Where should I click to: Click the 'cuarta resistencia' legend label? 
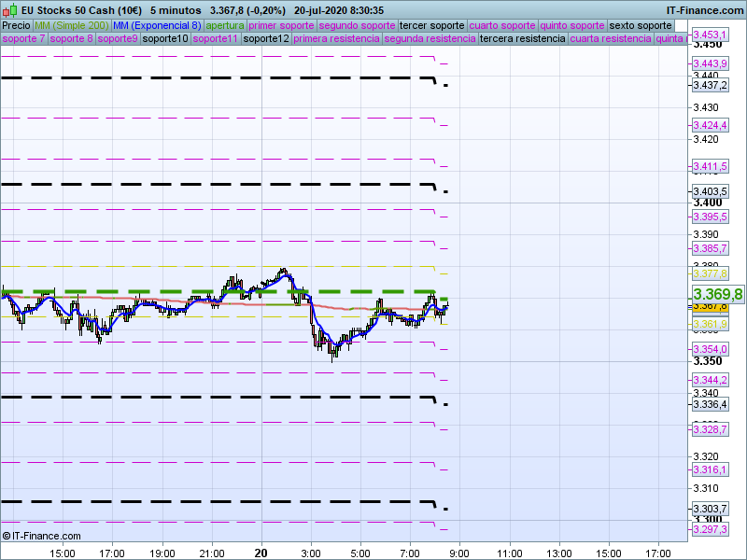(610, 39)
